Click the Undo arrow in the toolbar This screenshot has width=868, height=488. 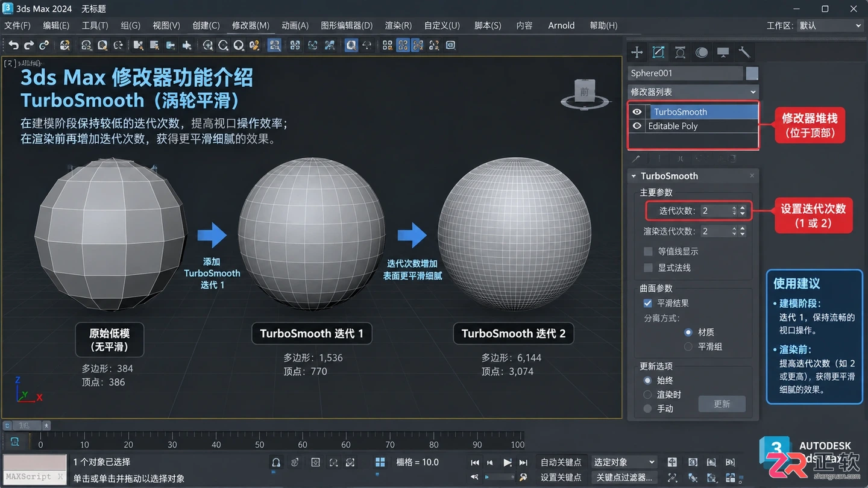[x=13, y=45]
